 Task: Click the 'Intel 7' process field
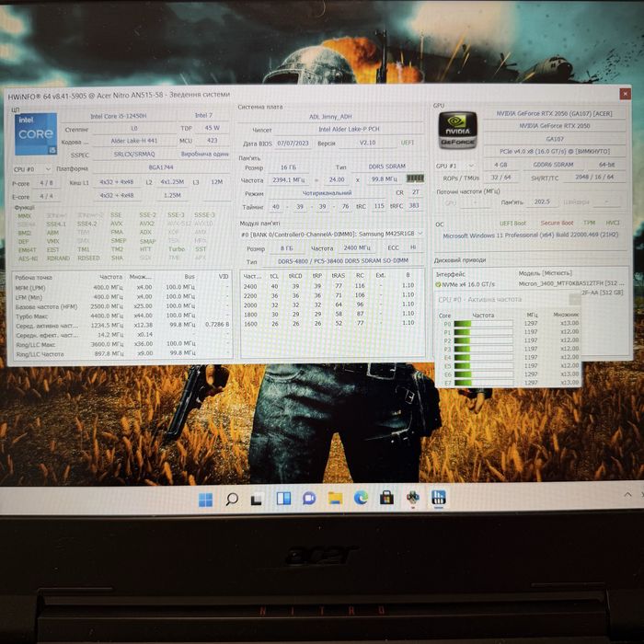click(203, 115)
